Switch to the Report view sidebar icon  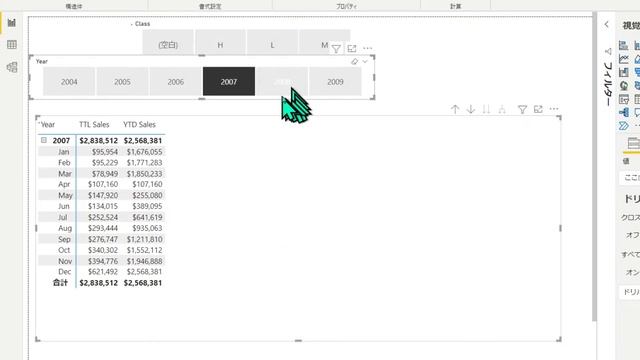pyautogui.click(x=12, y=22)
